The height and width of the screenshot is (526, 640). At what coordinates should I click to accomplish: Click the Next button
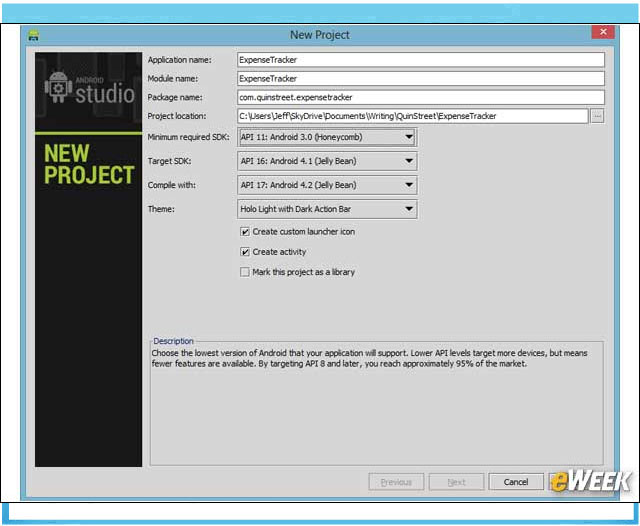pos(456,482)
